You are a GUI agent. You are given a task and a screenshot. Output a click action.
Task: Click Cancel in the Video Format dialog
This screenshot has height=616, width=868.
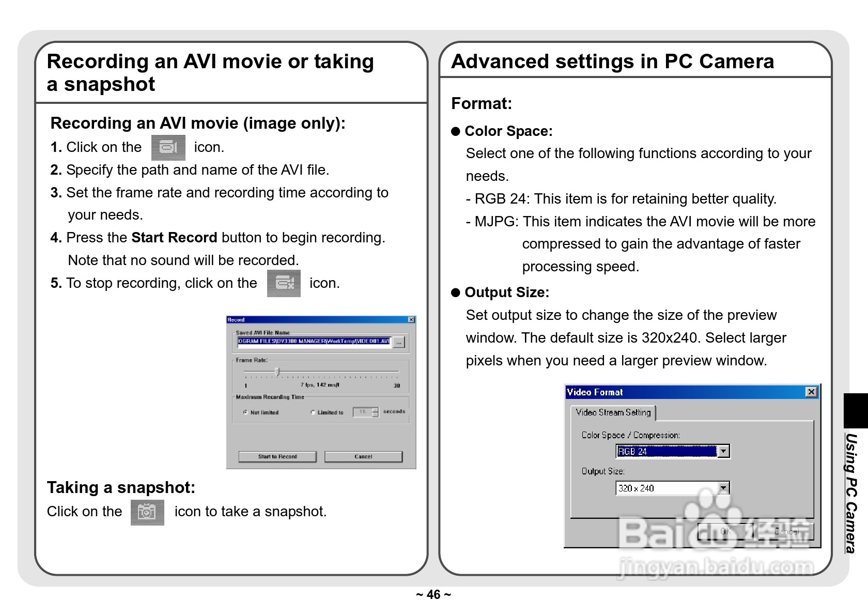[x=786, y=531]
